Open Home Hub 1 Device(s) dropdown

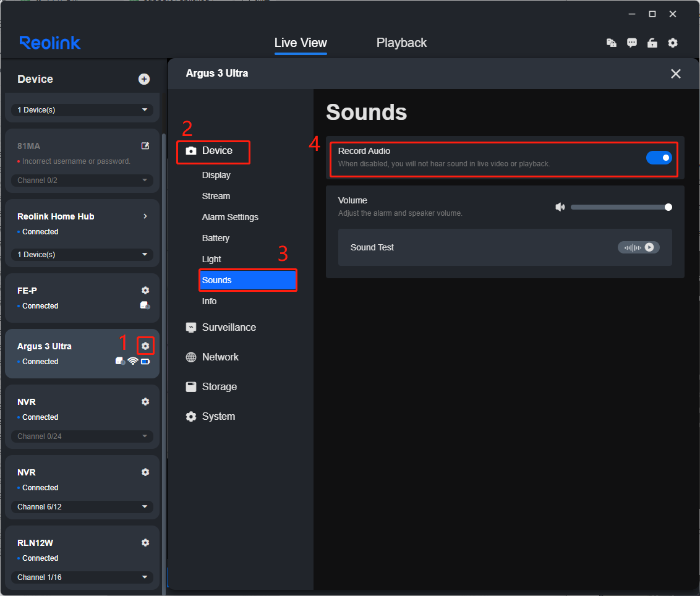click(82, 255)
